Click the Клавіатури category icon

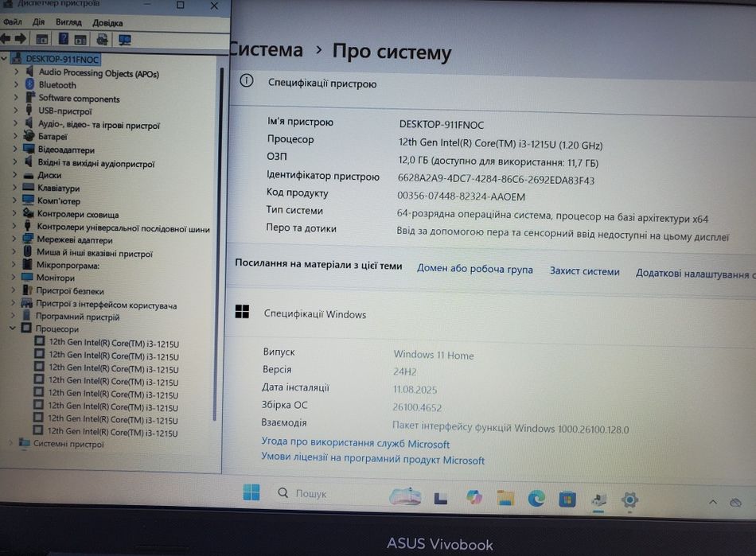29,187
